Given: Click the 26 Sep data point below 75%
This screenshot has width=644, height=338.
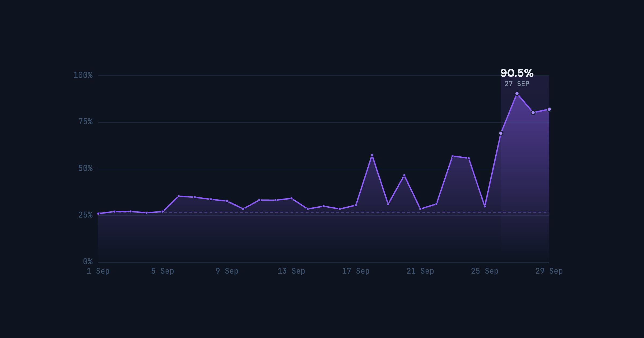Looking at the screenshot, I should [501, 133].
